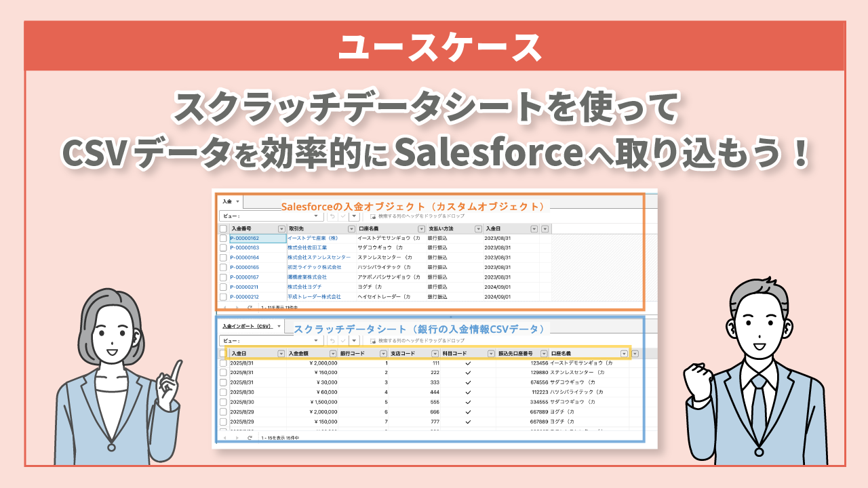Image resolution: width=868 pixels, height=488 pixels.
Task: Open the ビュー dropdown in the 入金 sheet
Action: (272, 216)
